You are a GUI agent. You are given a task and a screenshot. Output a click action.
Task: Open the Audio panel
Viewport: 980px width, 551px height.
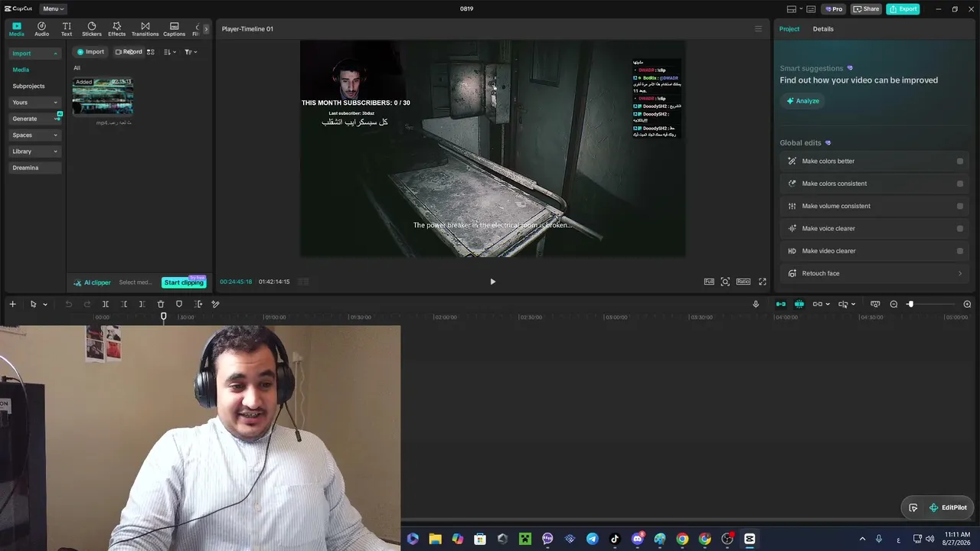[x=41, y=29]
